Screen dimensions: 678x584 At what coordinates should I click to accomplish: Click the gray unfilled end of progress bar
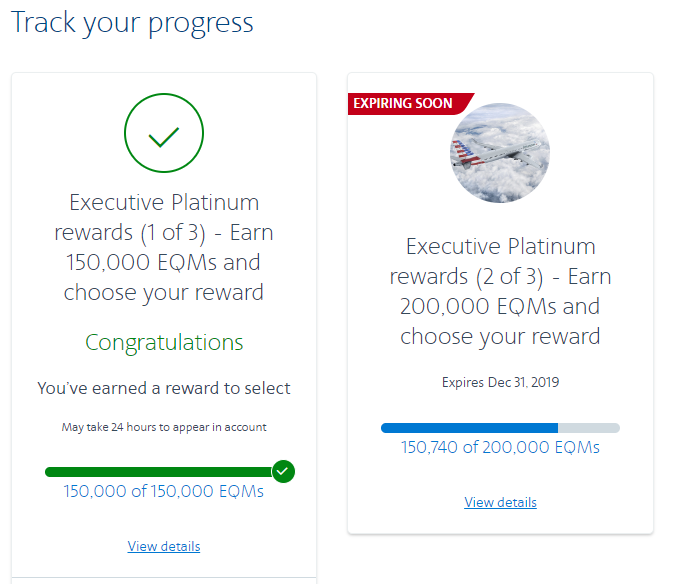590,428
